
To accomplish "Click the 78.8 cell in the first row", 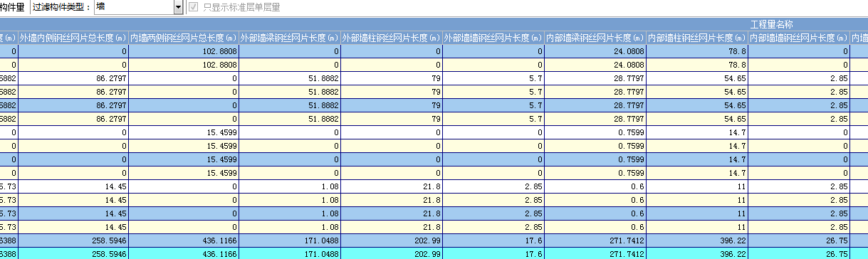I will coord(698,51).
